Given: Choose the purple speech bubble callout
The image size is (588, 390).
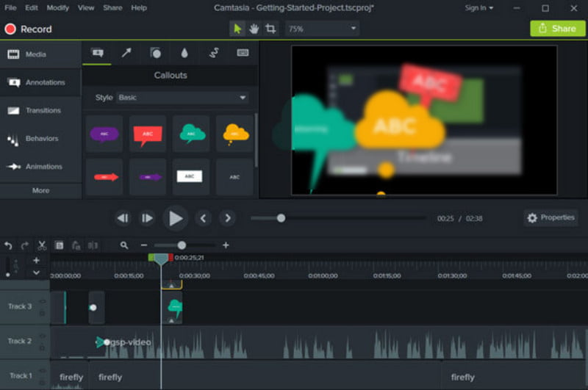Looking at the screenshot, I should click(x=104, y=134).
